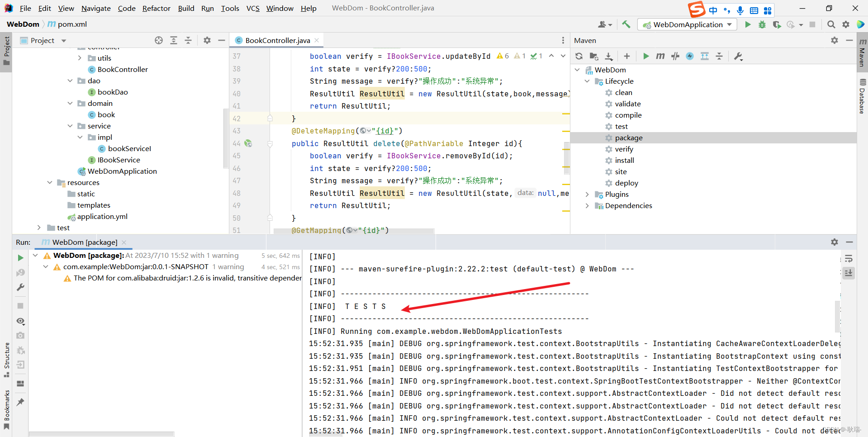Execute Maven Goal 'm' icon
This screenshot has width=868, height=437.
pyautogui.click(x=660, y=56)
